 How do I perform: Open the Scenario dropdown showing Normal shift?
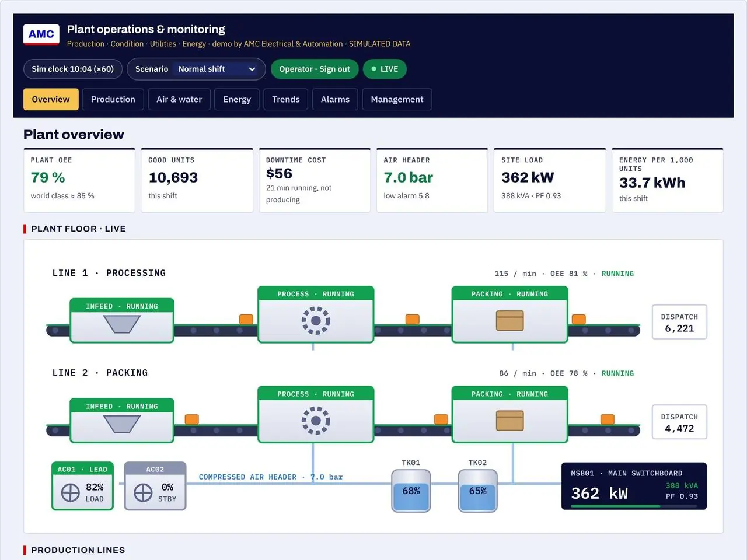point(196,69)
